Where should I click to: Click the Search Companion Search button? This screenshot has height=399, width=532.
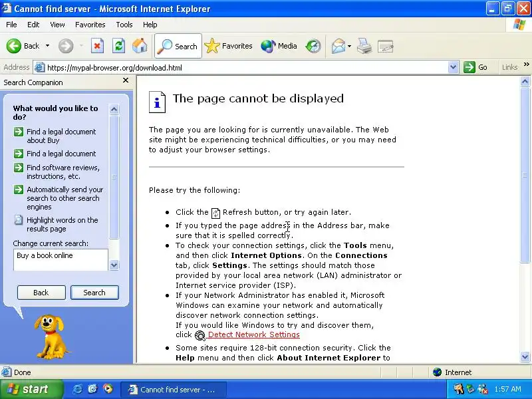pos(94,293)
